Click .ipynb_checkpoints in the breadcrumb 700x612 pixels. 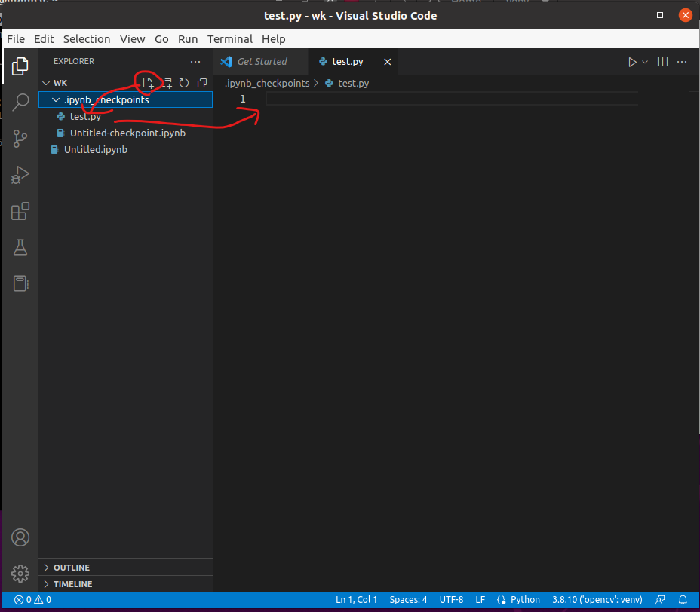point(267,84)
